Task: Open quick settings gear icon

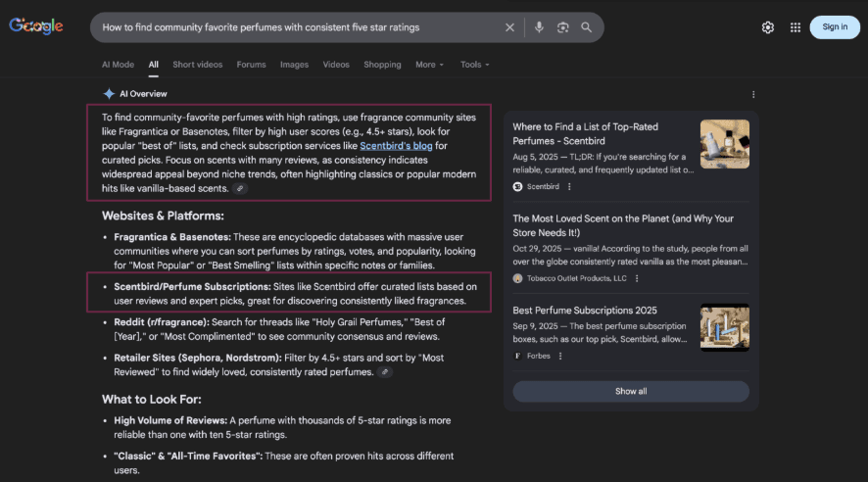Action: tap(768, 27)
